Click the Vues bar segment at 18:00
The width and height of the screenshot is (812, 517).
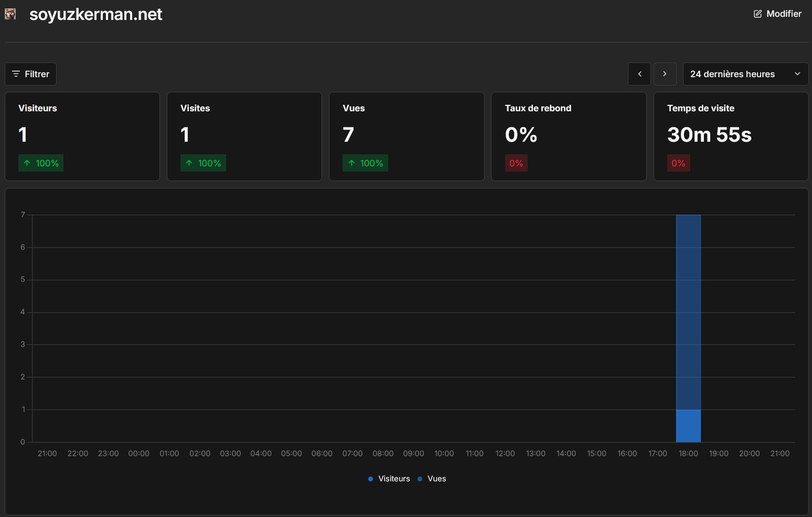[x=688, y=312]
